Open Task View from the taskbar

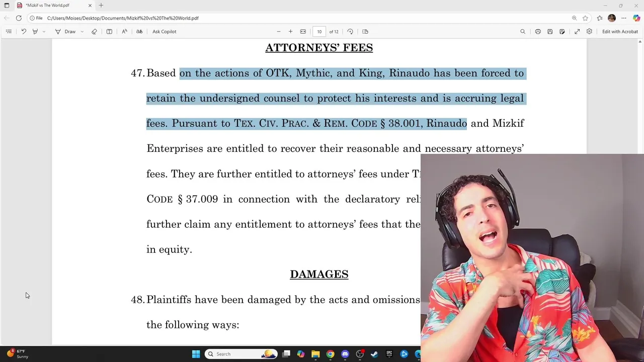pyautogui.click(x=286, y=354)
